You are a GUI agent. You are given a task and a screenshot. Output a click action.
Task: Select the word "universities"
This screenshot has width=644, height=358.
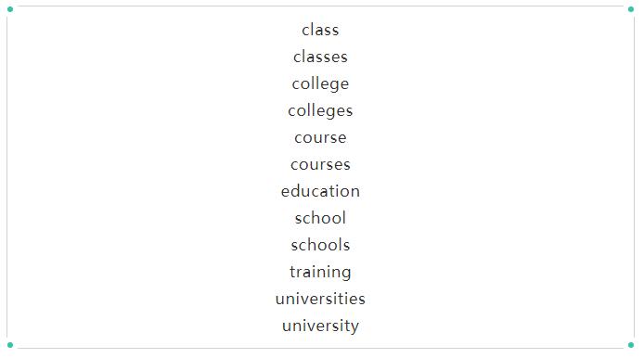(320, 299)
